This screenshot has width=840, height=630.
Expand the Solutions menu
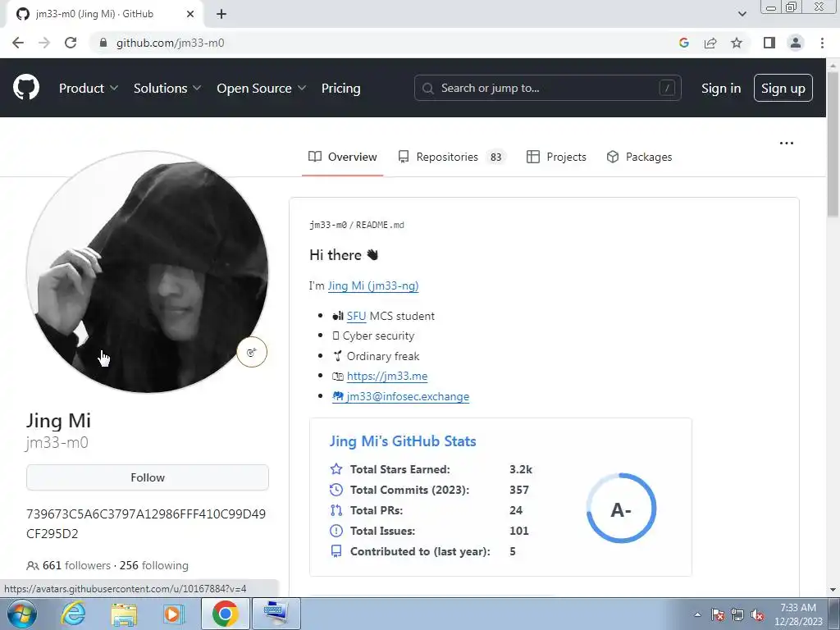click(x=167, y=88)
